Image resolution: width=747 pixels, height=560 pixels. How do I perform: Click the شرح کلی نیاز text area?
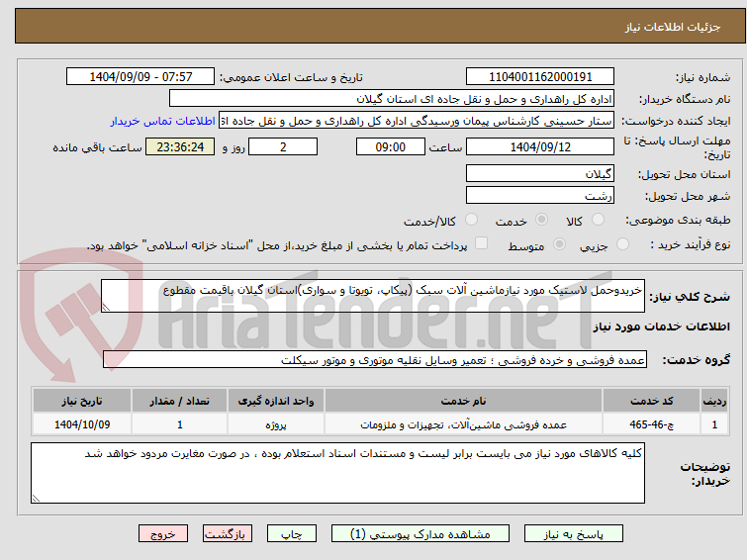tap(373, 296)
